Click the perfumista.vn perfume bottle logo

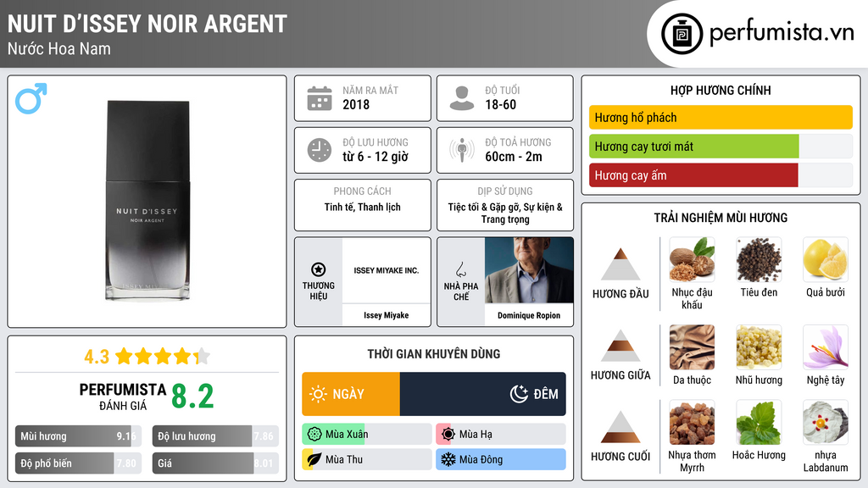[x=681, y=34]
